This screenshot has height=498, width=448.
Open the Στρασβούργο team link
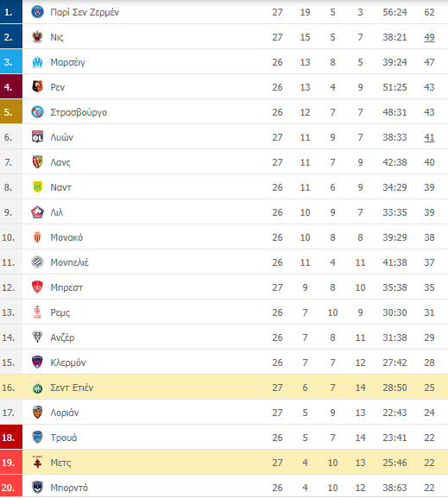pos(79,112)
